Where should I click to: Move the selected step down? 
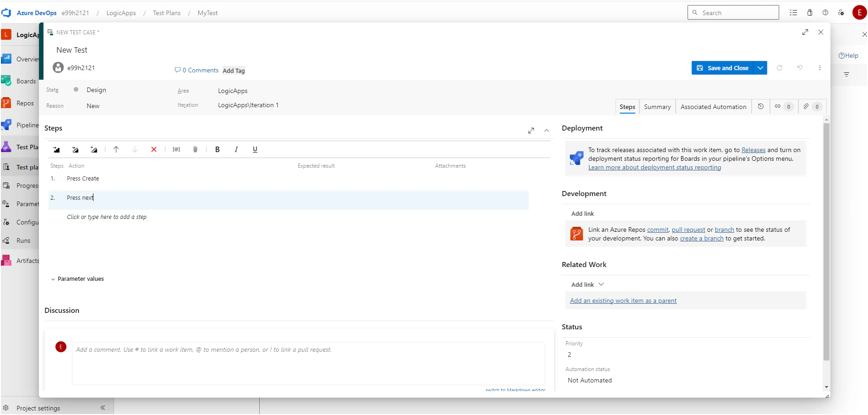135,150
